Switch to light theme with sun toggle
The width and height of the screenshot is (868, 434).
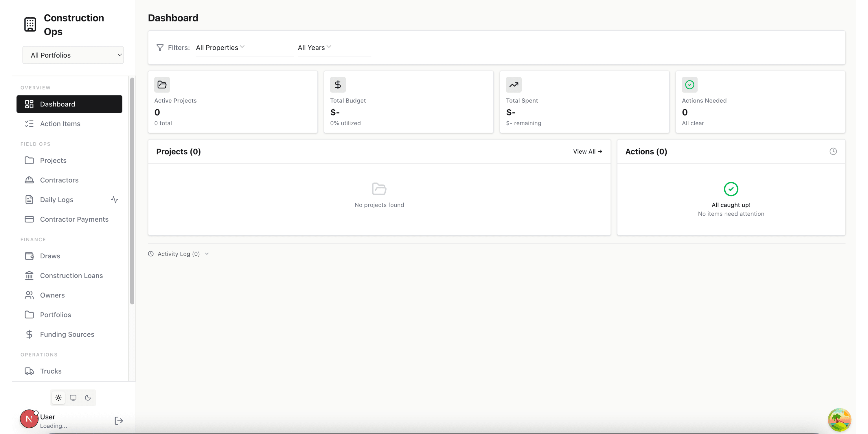pyautogui.click(x=58, y=398)
